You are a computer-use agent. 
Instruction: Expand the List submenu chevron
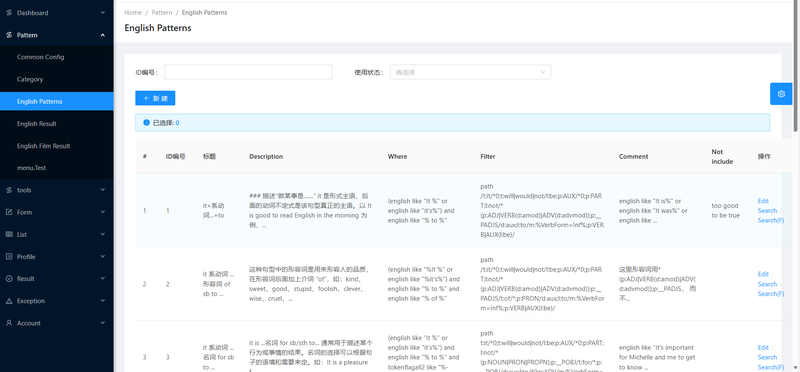coord(103,234)
